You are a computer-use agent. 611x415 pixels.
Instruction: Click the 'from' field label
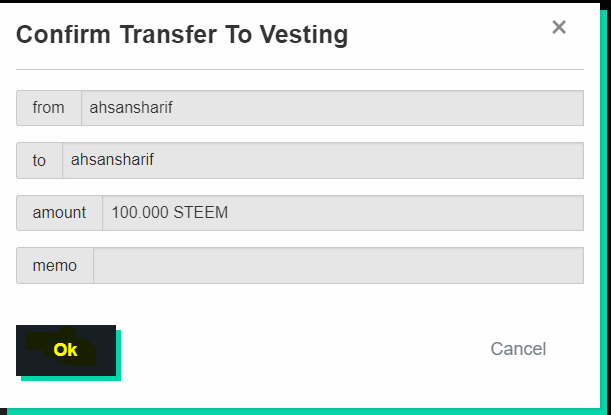[49, 108]
